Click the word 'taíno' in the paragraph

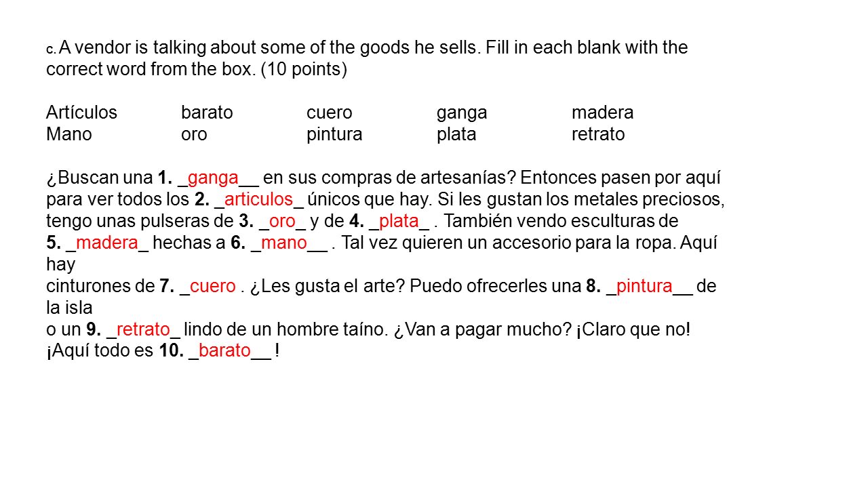368,330
